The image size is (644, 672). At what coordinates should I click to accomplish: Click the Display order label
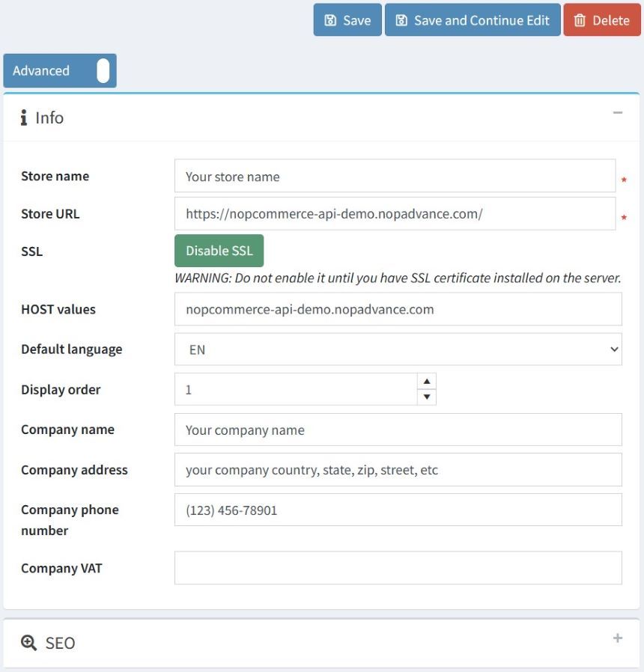point(61,390)
